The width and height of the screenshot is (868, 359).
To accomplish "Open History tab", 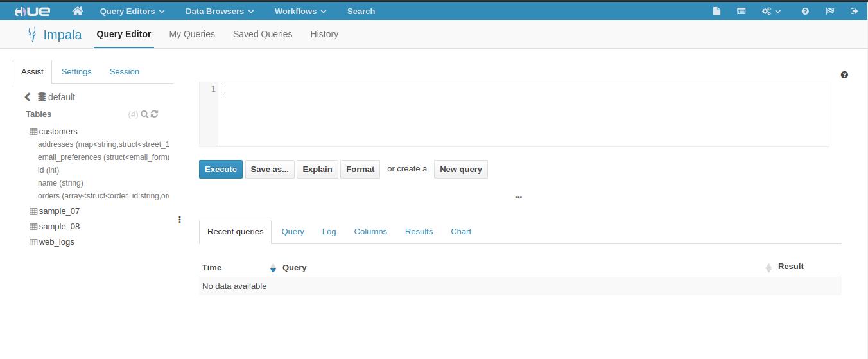I will click(324, 34).
